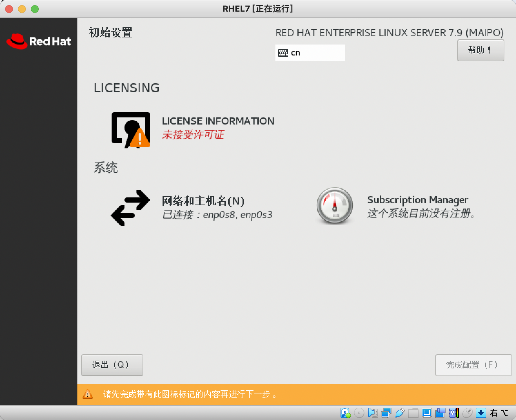Click status text 已连接：enp0s8, enp0s3
The height and width of the screenshot is (420, 516).
[217, 215]
